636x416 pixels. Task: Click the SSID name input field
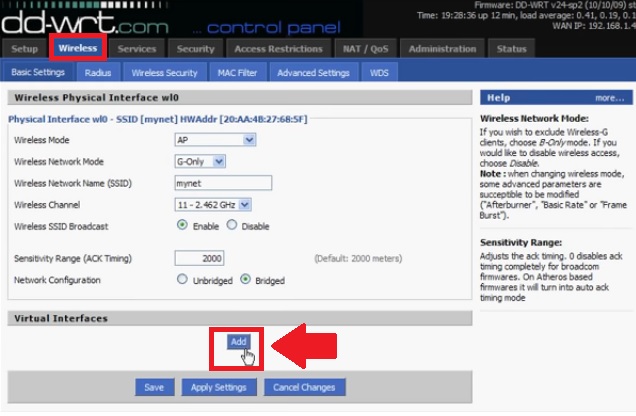pos(223,183)
